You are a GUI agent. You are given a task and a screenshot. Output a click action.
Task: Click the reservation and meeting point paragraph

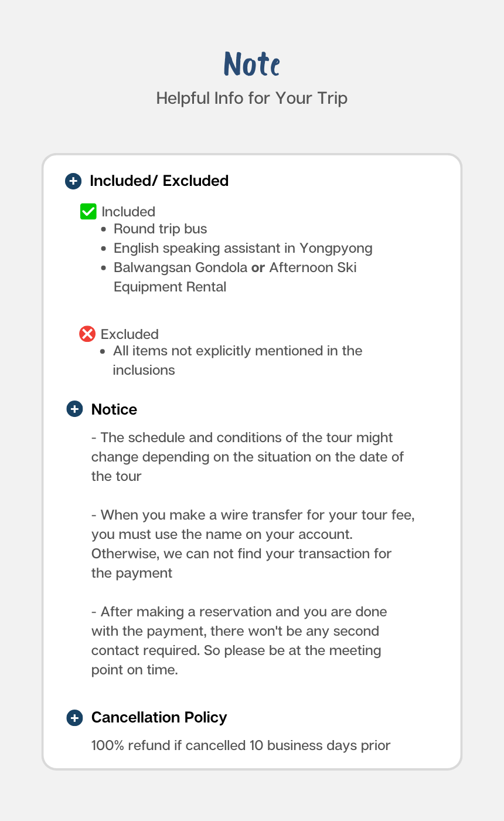pyautogui.click(x=239, y=640)
